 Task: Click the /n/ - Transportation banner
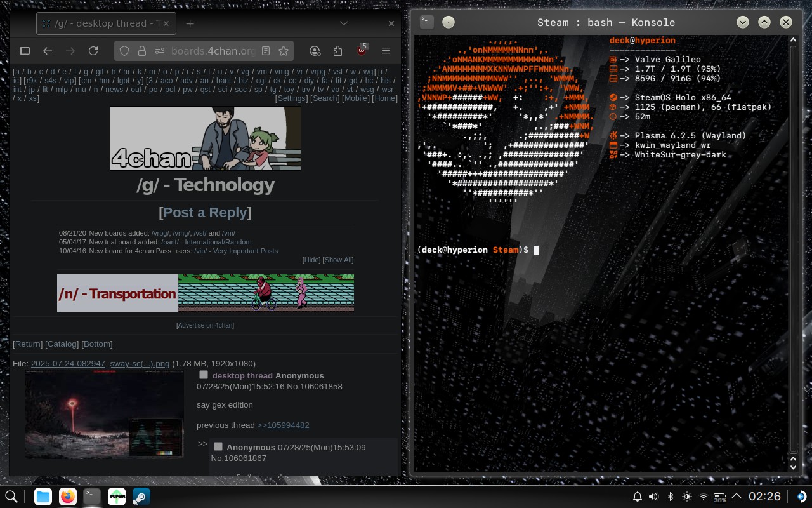click(x=206, y=293)
